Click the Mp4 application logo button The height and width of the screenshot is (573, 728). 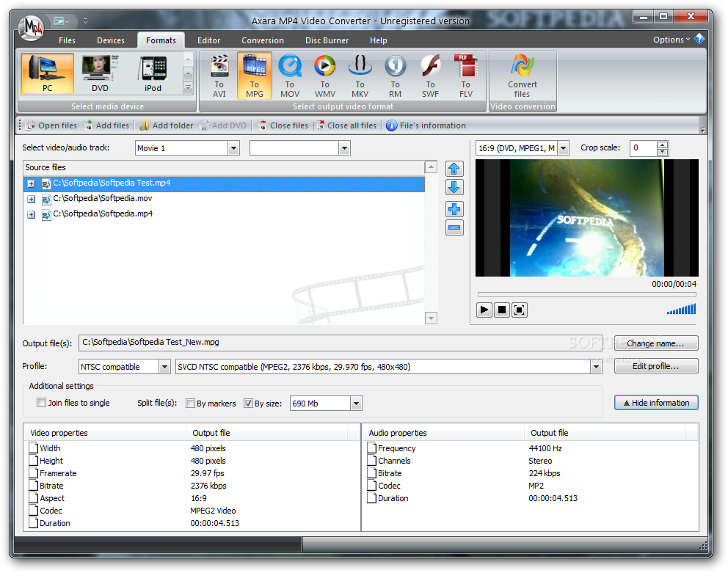click(31, 28)
